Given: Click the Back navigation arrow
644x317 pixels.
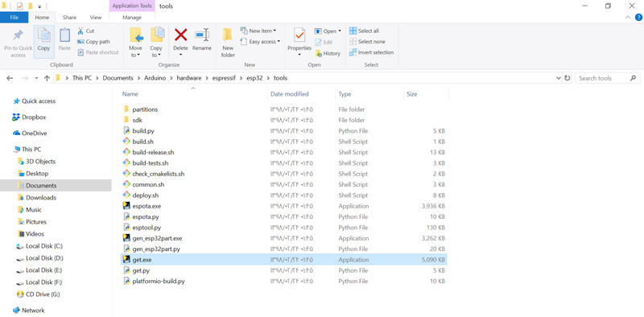Looking at the screenshot, I should (x=10, y=78).
